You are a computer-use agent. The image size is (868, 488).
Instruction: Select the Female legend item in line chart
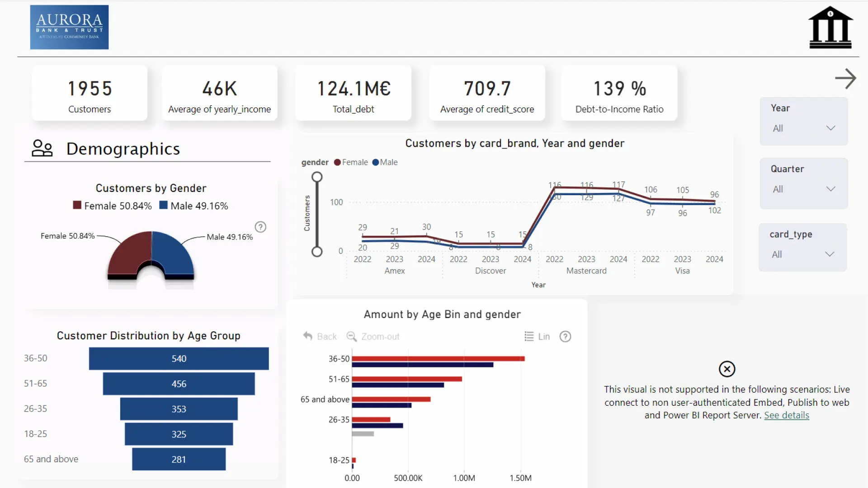point(351,162)
